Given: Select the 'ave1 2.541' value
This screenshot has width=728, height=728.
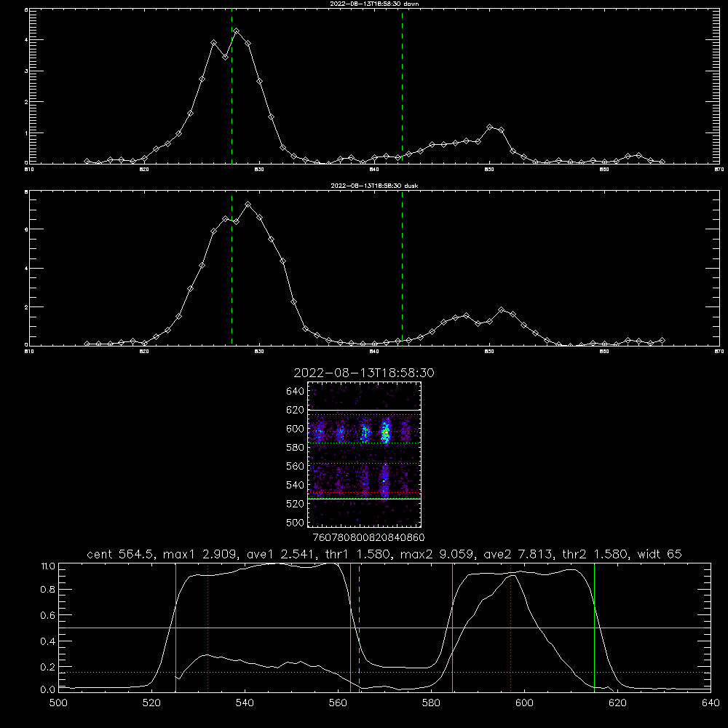Looking at the screenshot, I should 282,554.
